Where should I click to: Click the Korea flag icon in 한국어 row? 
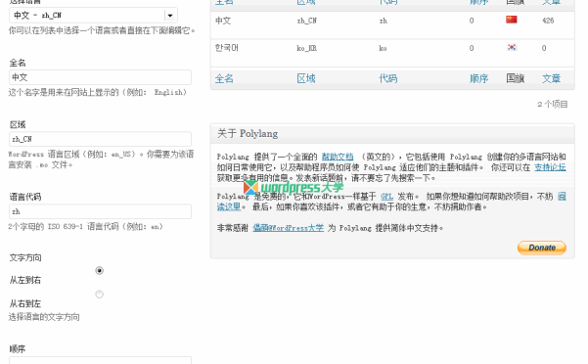[512, 47]
